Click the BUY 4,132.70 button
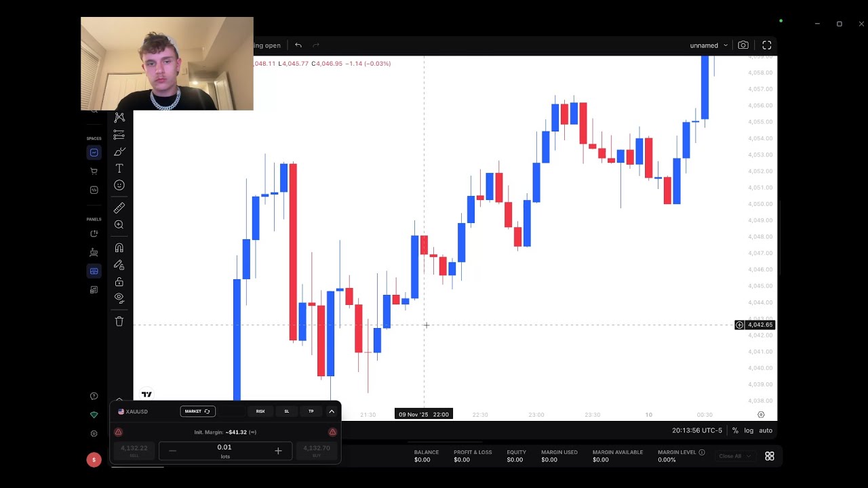Viewport: 868px width, 488px height. click(317, 451)
